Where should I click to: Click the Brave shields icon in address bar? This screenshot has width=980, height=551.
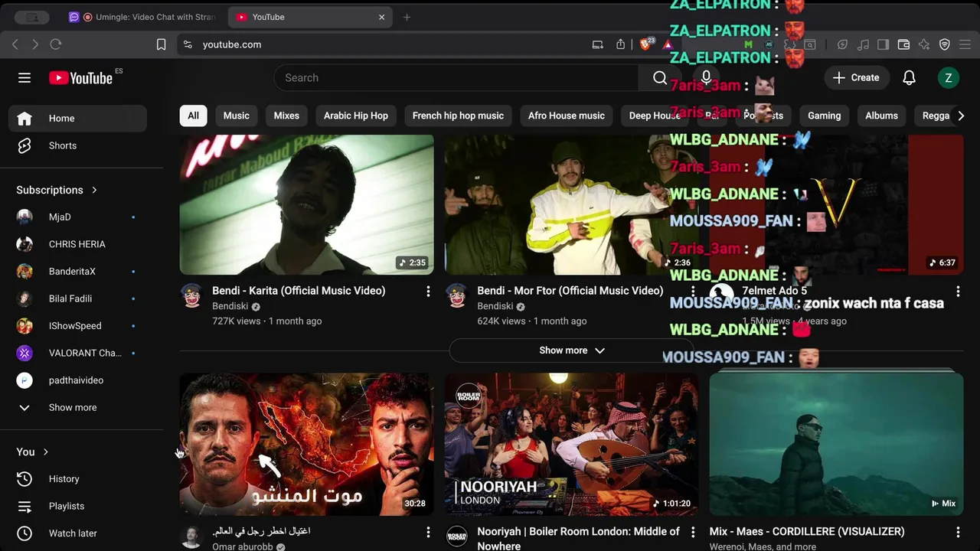click(x=645, y=44)
